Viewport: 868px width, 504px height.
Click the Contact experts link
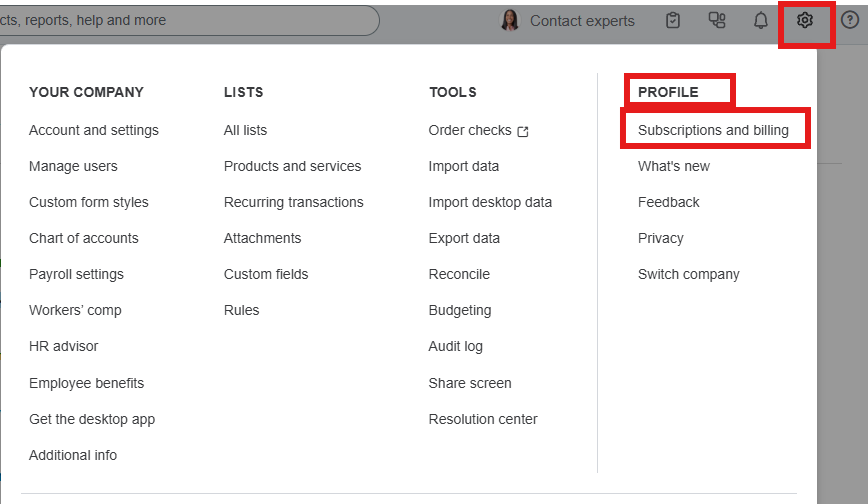(582, 20)
